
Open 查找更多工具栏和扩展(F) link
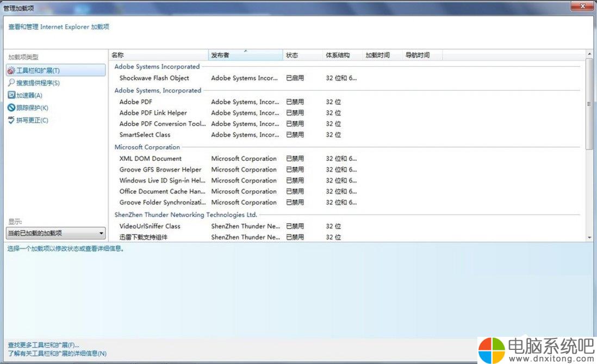[43, 345]
